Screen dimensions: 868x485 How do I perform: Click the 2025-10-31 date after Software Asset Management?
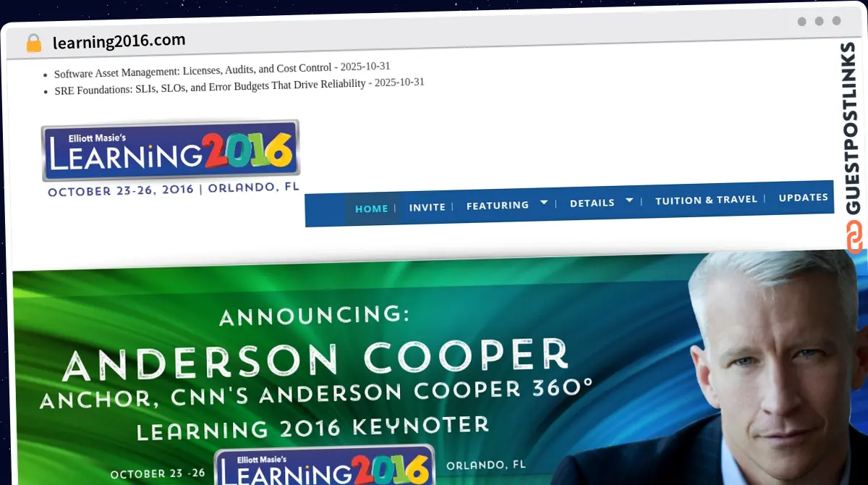(x=365, y=67)
